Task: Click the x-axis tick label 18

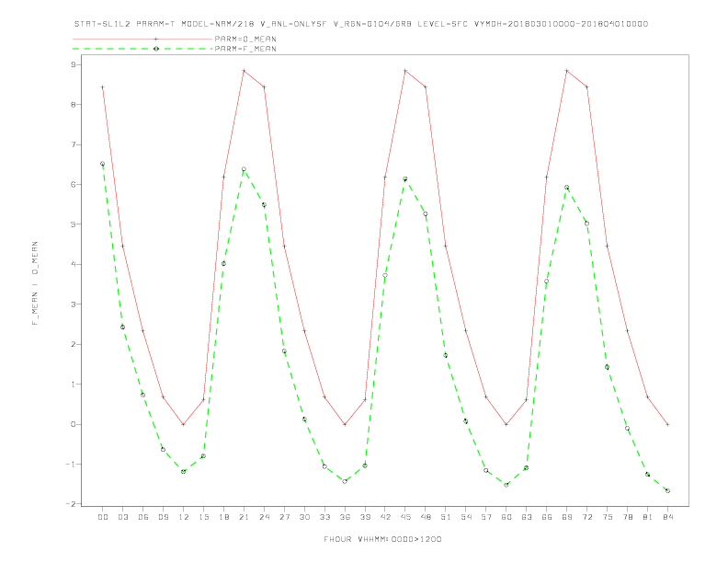Action: pos(223,517)
